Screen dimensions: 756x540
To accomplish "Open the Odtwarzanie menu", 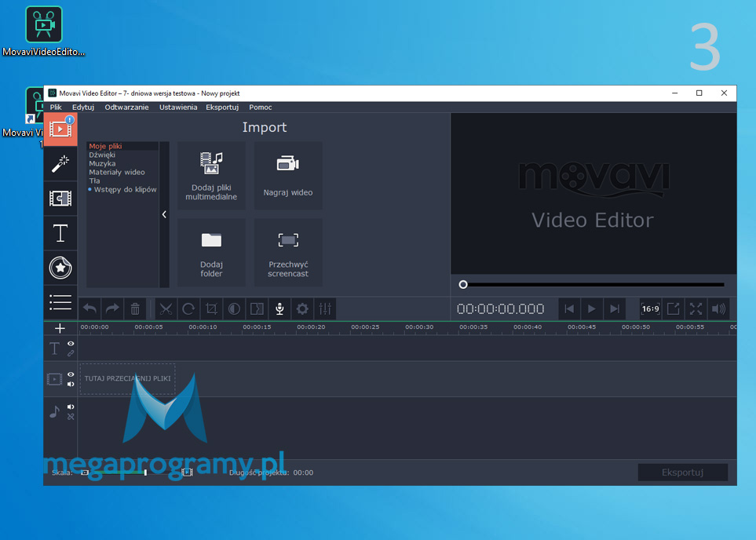I will coord(127,107).
